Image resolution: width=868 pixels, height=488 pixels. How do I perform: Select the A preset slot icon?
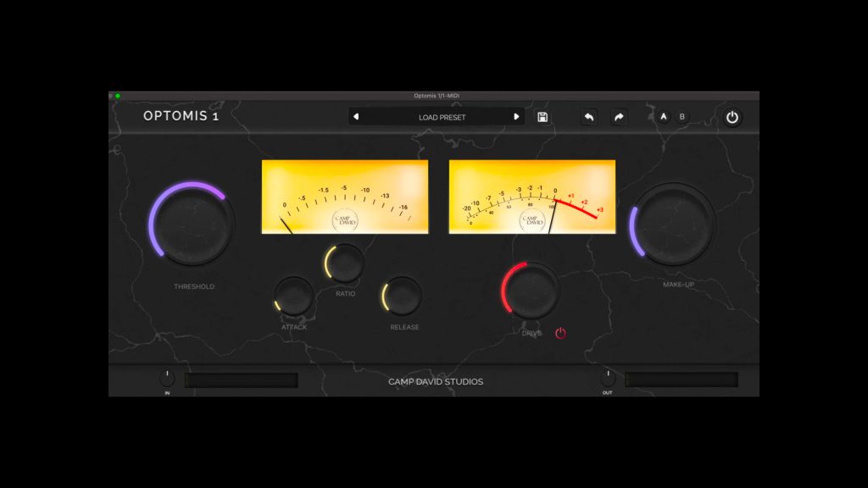pos(664,117)
